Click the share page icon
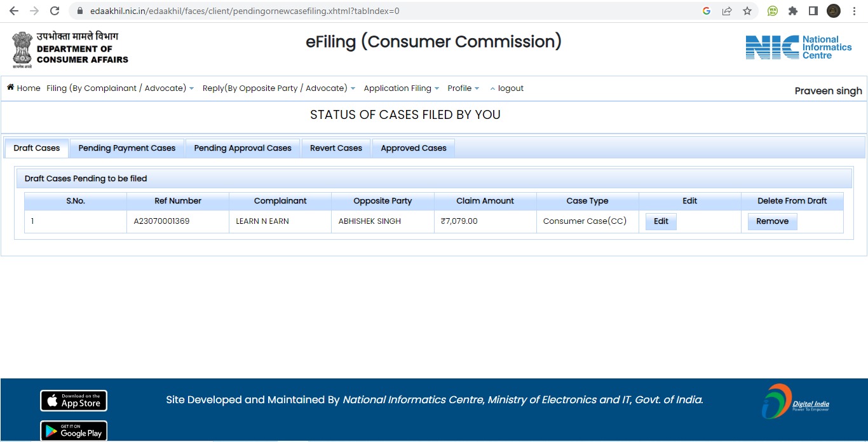This screenshot has width=868, height=442. coord(727,11)
